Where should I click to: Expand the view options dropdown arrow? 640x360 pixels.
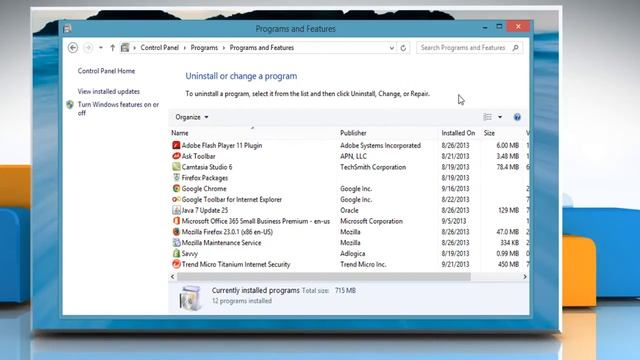tap(500, 117)
